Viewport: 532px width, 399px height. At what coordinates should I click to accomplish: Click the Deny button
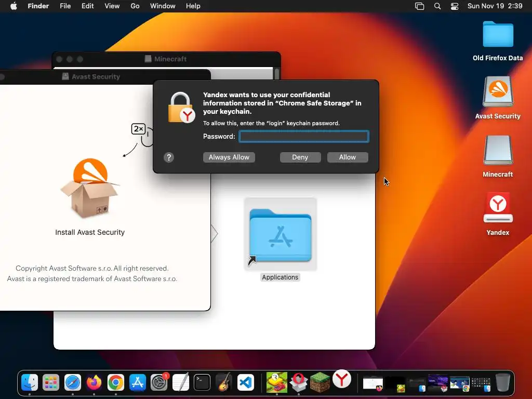[300, 157]
